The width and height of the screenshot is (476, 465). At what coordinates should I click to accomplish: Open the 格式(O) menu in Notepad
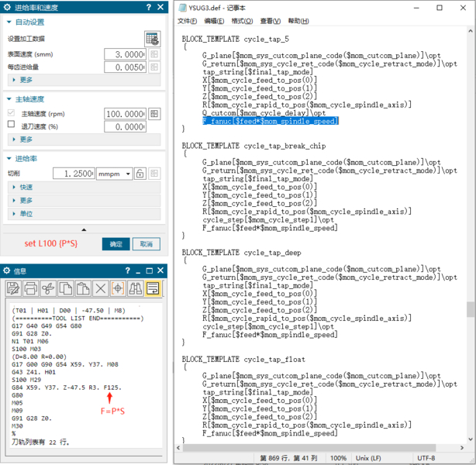tap(243, 21)
